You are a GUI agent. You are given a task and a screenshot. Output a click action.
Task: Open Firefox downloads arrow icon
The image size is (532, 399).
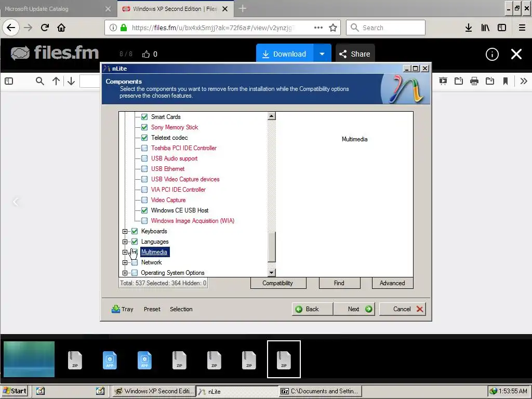click(469, 28)
